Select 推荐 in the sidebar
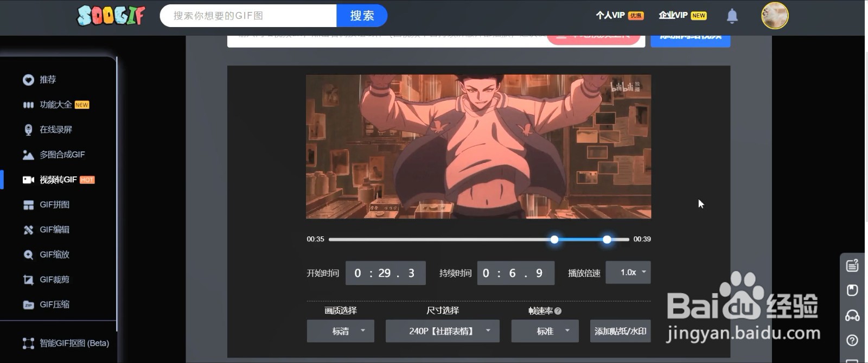The width and height of the screenshot is (868, 363). (x=48, y=80)
